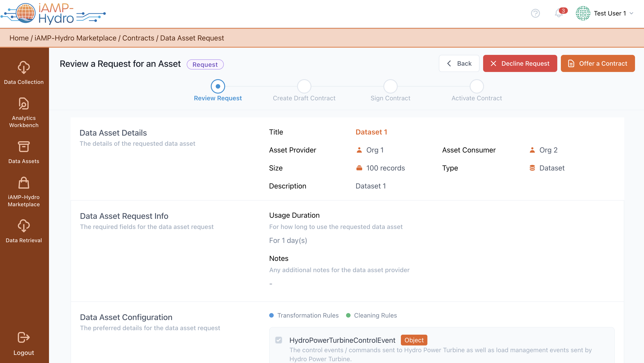
Task: Open Data Retrieval in sidebar
Action: 24,226
